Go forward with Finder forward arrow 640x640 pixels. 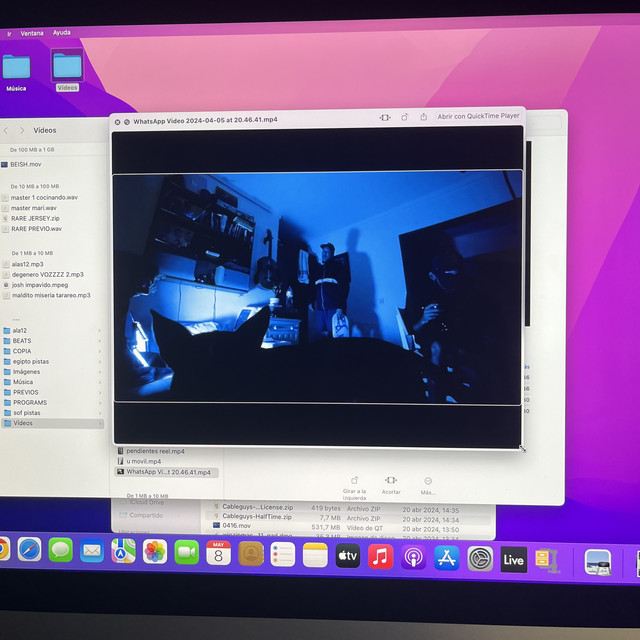click(x=22, y=130)
